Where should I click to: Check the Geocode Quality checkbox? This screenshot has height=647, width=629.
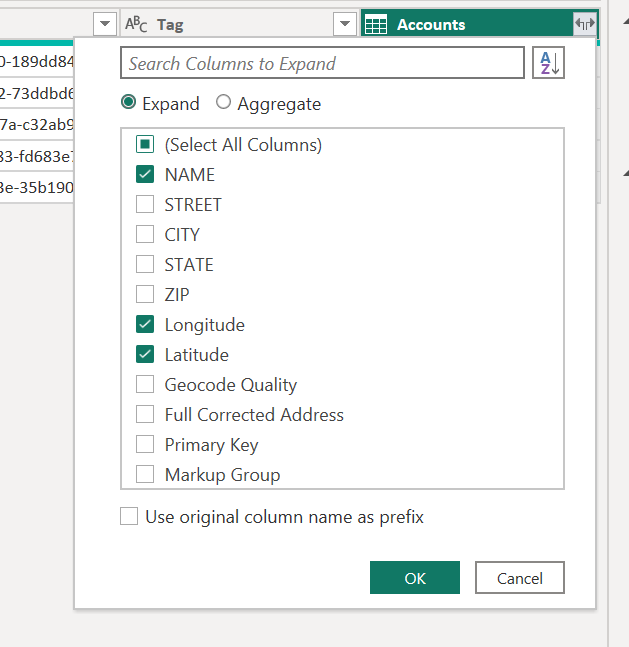point(145,385)
